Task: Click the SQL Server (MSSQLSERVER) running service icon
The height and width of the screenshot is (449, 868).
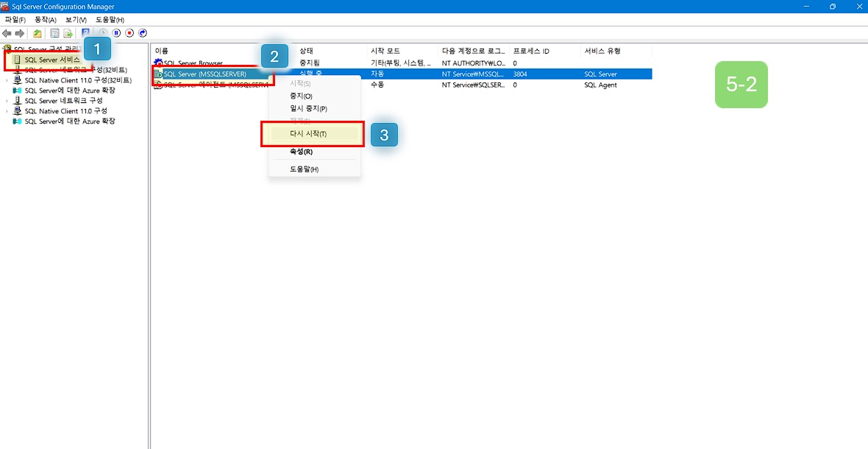Action: pyautogui.click(x=158, y=74)
